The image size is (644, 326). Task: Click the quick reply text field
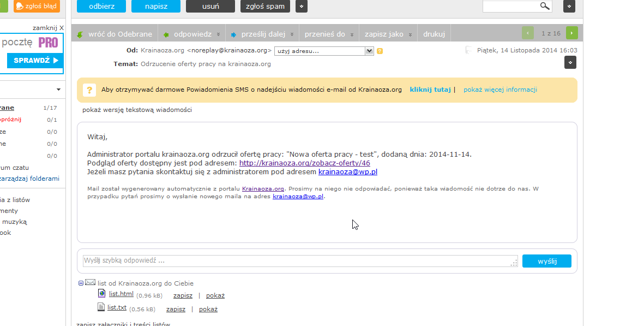click(299, 261)
